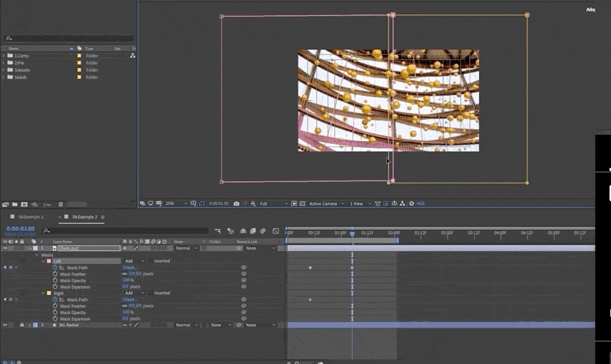The image size is (611, 364).
Task: Click the pink Left mask color swatch
Action: tap(49, 261)
